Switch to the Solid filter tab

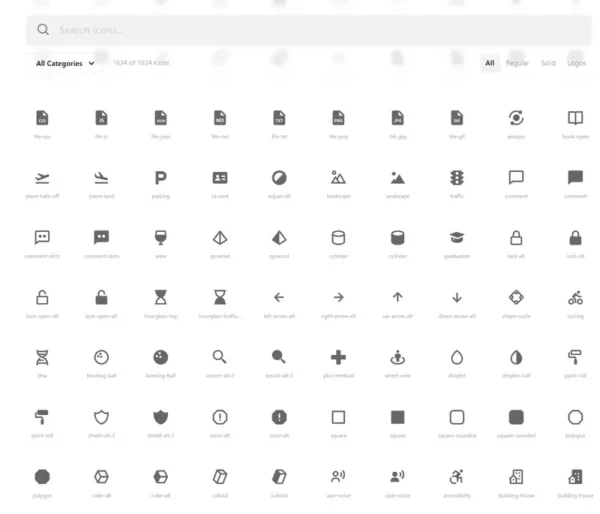(x=548, y=63)
